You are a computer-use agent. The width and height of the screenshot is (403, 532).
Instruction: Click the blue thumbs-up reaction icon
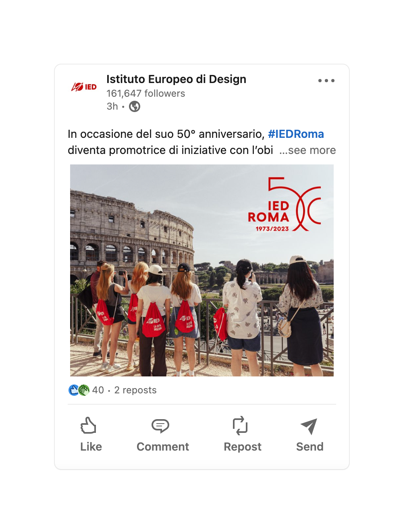pyautogui.click(x=74, y=390)
